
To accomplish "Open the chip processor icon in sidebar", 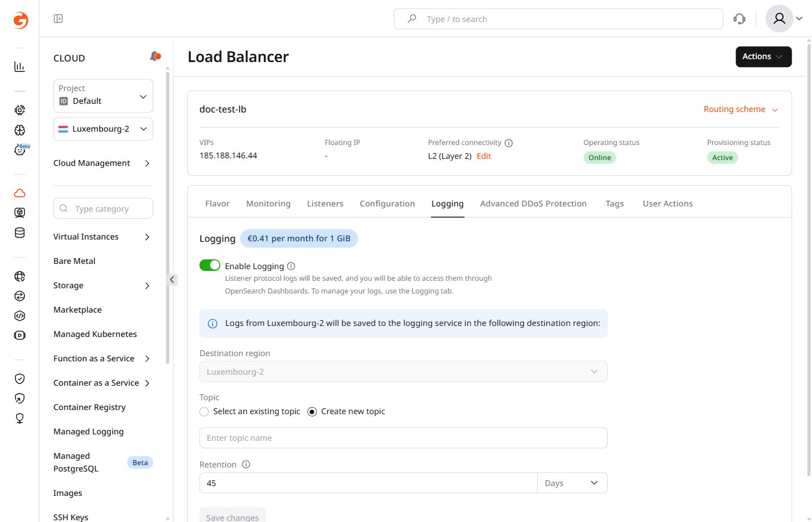I will [x=20, y=110].
